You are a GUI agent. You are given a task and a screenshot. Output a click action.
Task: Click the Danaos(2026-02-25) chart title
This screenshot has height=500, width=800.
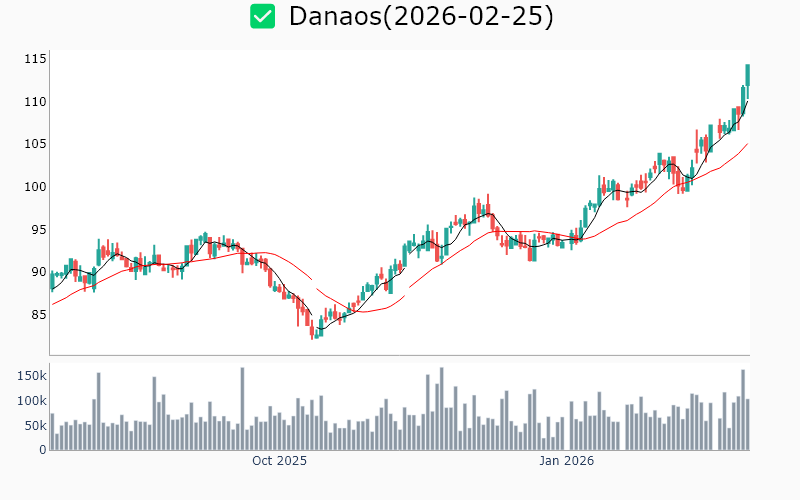point(420,16)
